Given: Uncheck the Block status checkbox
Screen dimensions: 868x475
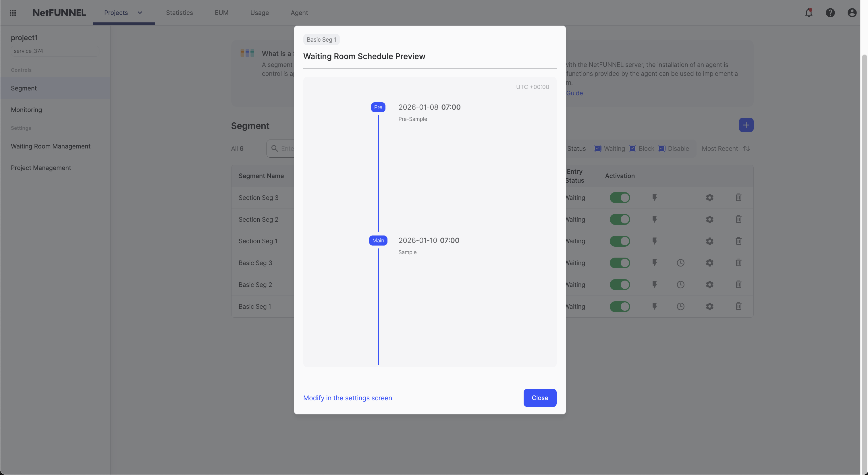Looking at the screenshot, I should pos(632,148).
